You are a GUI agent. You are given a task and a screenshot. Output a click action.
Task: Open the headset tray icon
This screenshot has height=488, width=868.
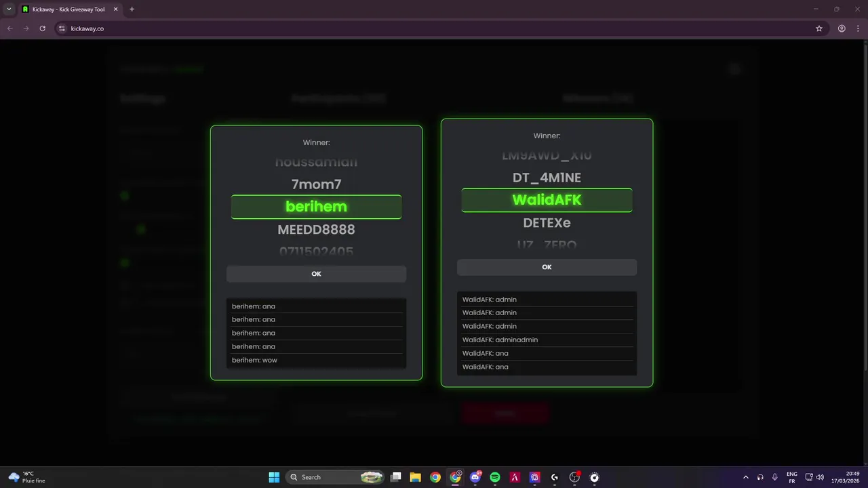tap(760, 477)
